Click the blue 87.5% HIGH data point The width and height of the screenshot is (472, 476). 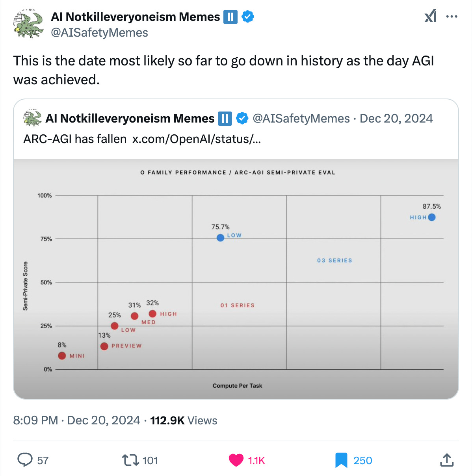[x=432, y=217]
